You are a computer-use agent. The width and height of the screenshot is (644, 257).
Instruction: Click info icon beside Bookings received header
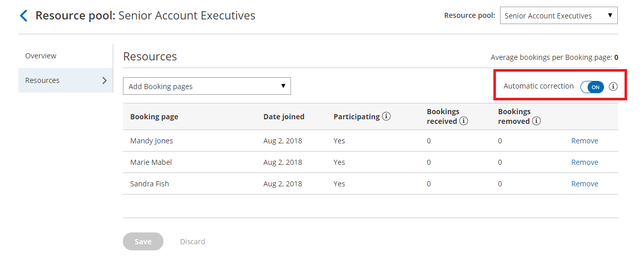[464, 121]
